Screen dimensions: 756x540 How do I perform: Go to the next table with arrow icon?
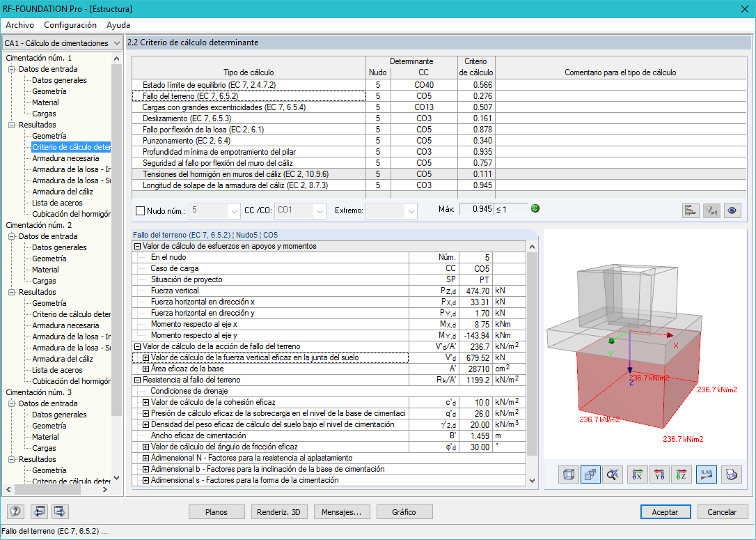60,511
